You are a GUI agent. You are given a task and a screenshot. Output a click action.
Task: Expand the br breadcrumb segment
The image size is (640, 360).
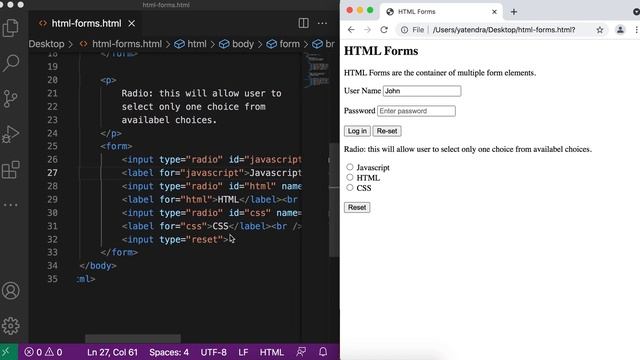(324, 44)
